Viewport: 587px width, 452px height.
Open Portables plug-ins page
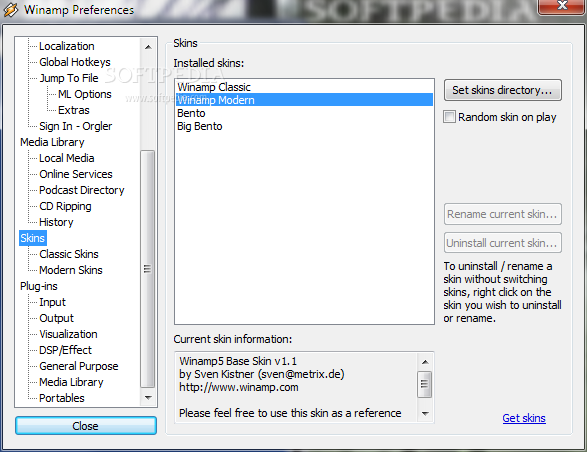point(62,398)
